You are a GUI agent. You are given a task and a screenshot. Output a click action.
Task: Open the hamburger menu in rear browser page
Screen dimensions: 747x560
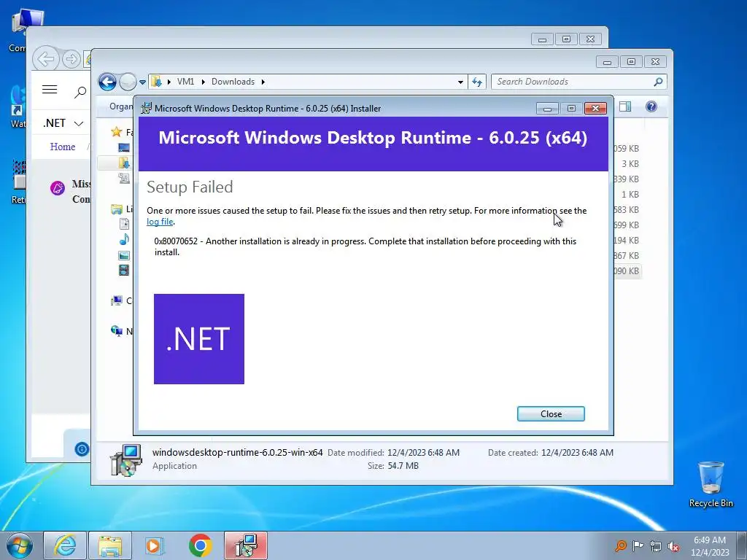(50, 90)
